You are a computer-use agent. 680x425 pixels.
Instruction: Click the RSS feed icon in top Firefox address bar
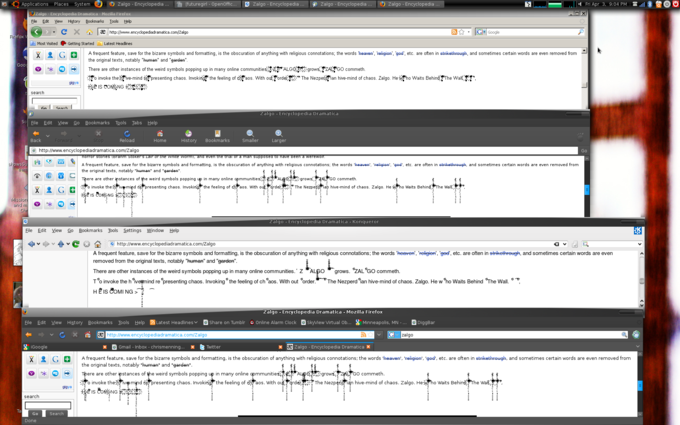point(454,32)
